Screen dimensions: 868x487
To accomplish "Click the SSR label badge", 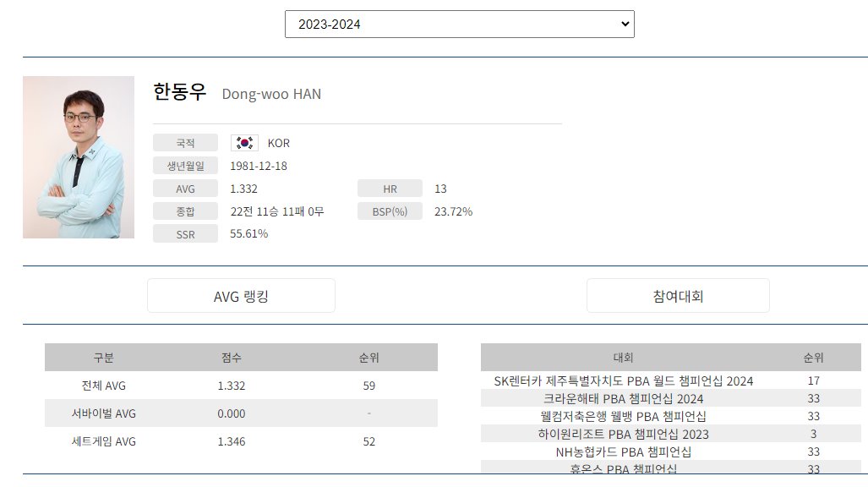I will [184, 233].
